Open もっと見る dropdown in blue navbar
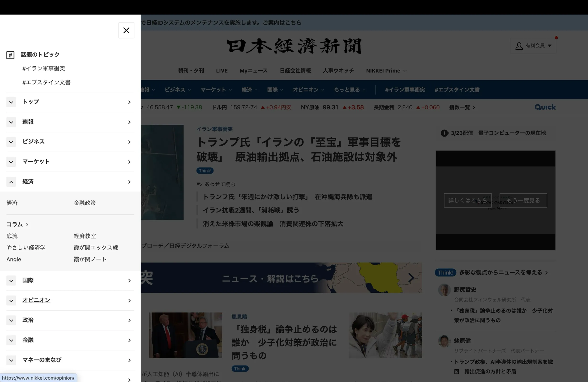 [x=350, y=90]
